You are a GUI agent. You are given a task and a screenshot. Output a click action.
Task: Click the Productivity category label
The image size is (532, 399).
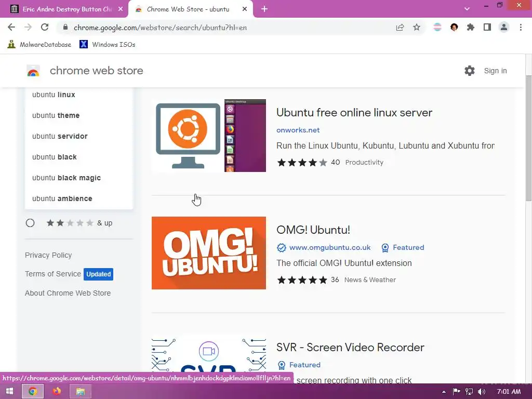click(x=364, y=163)
